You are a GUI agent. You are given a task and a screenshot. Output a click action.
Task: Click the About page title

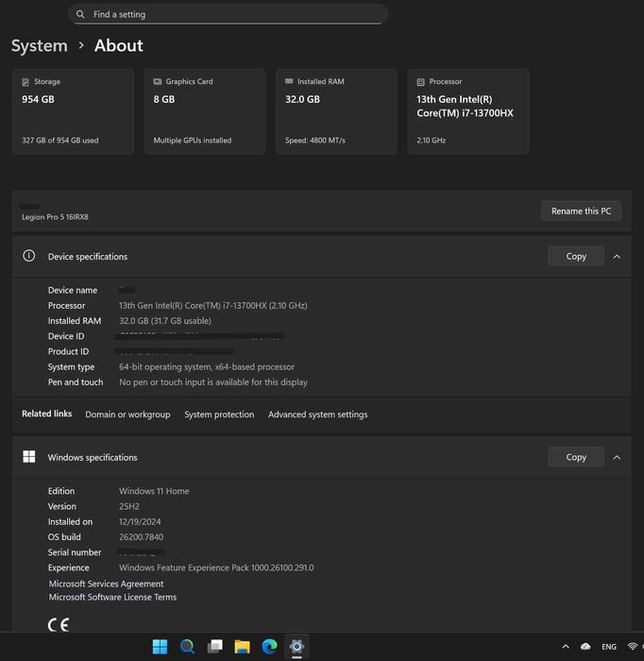118,45
